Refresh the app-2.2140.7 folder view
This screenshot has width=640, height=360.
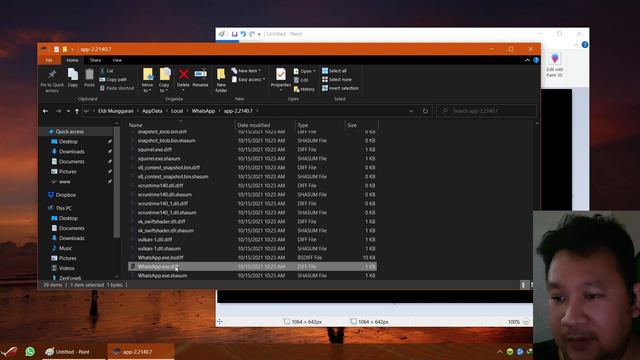[425, 111]
